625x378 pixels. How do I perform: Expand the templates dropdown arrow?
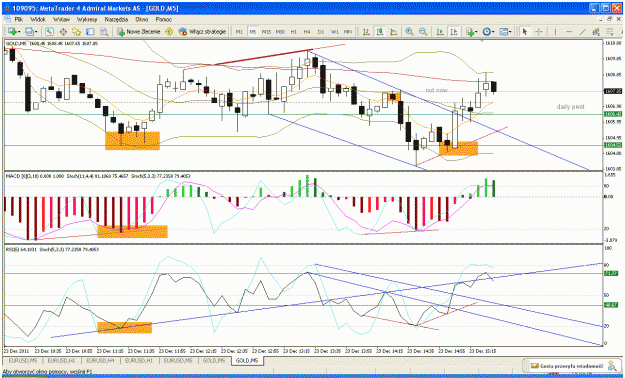(511, 32)
